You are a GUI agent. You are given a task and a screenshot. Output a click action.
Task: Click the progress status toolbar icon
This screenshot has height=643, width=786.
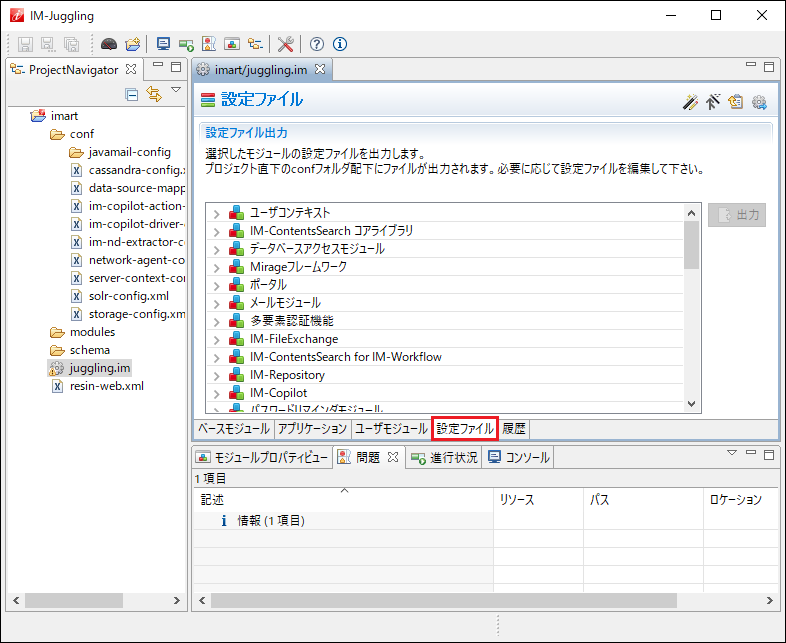(x=186, y=45)
